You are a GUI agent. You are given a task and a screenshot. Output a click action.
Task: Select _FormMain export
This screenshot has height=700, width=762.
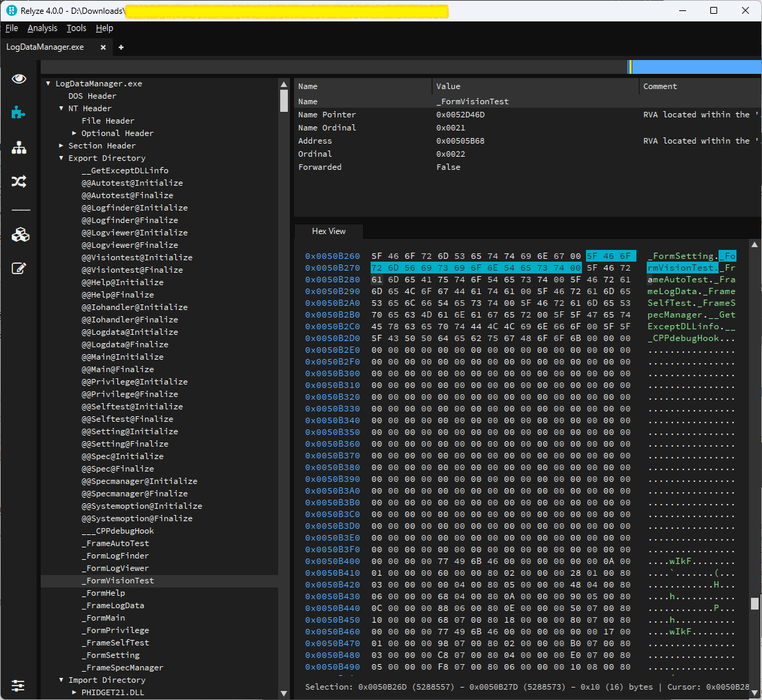(103, 618)
